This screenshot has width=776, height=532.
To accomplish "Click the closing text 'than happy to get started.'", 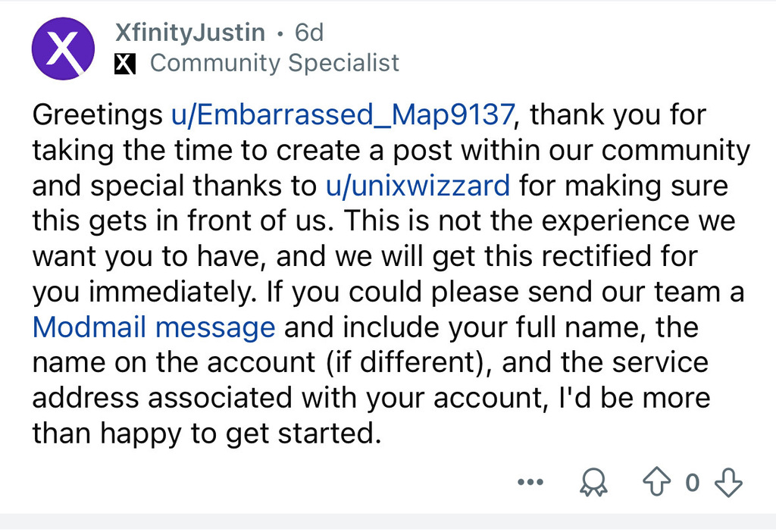I will pyautogui.click(x=207, y=434).
